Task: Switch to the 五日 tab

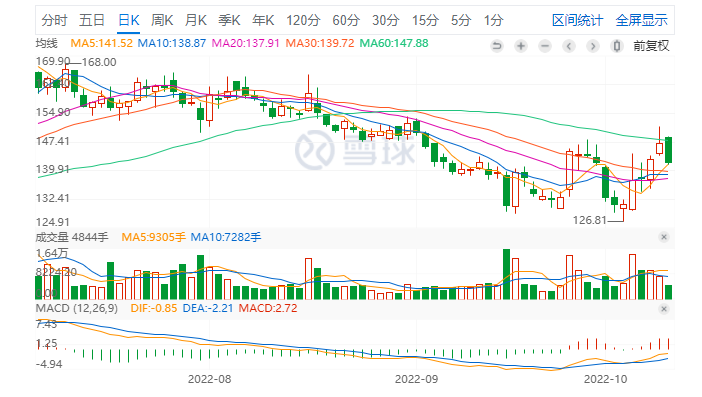Action: click(92, 20)
